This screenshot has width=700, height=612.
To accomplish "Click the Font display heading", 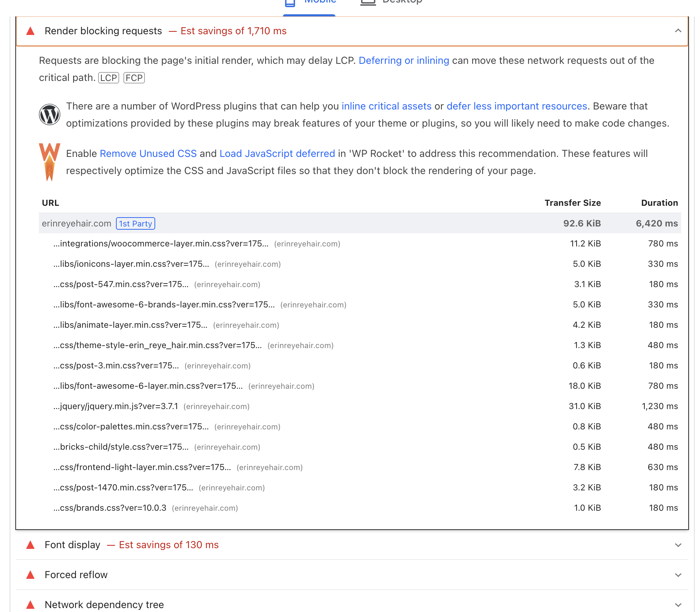I will pos(73,545).
